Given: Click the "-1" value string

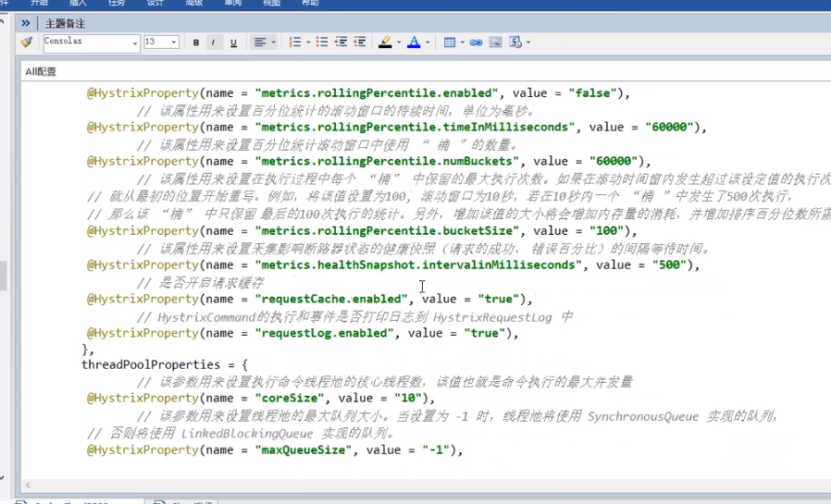Looking at the screenshot, I should click(x=436, y=450).
